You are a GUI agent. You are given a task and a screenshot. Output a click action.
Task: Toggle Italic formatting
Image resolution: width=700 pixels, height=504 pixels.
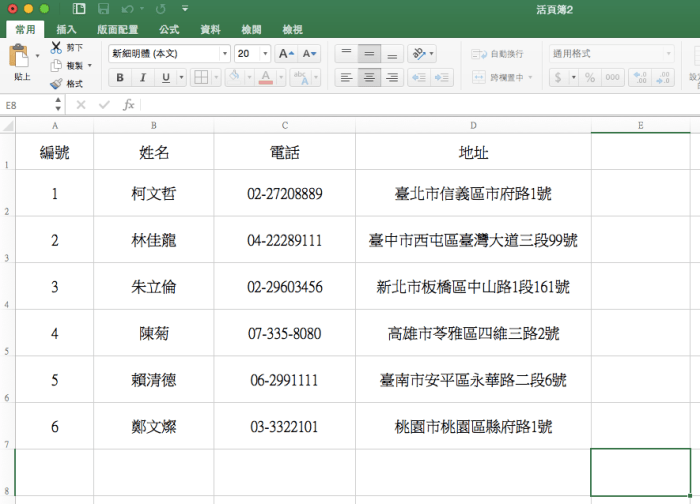coord(143,78)
